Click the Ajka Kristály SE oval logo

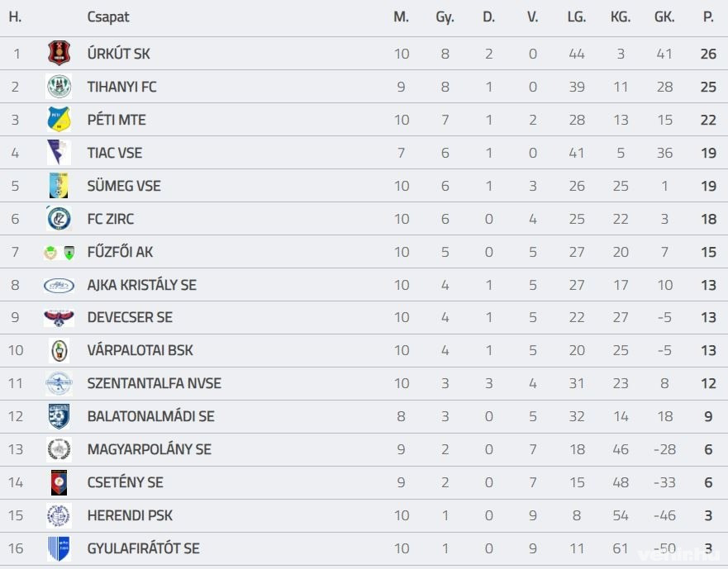pos(59,285)
